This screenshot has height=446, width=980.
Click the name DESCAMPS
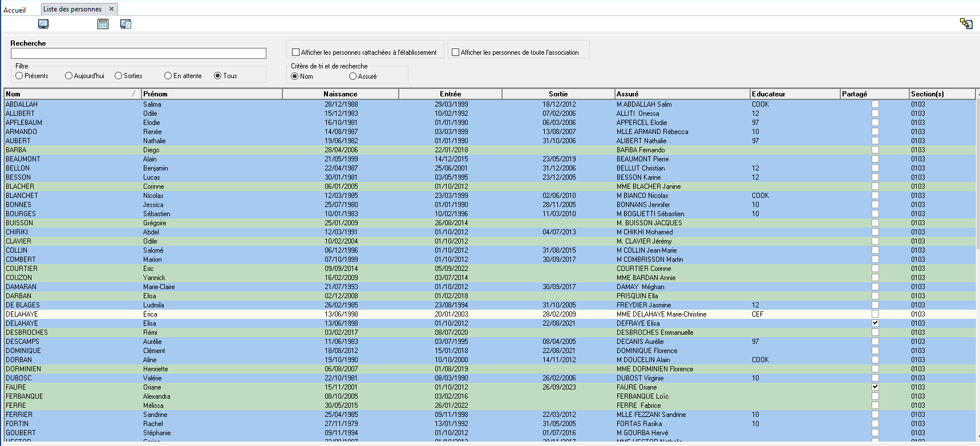pyautogui.click(x=23, y=342)
